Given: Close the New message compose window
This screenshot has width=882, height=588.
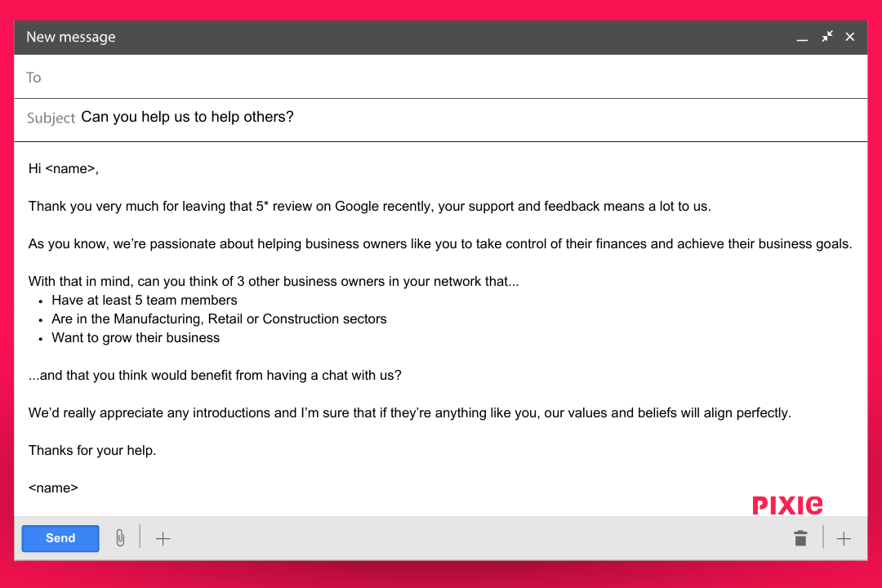Looking at the screenshot, I should click(x=850, y=37).
